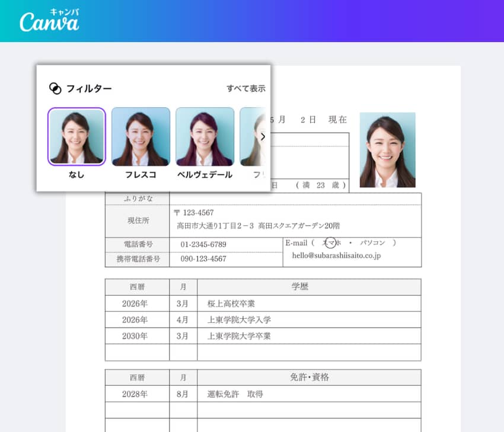The height and width of the screenshot is (432, 504).
Task: Select the 高田スクエアガーデン20階 address line
Action: pyautogui.click(x=258, y=226)
